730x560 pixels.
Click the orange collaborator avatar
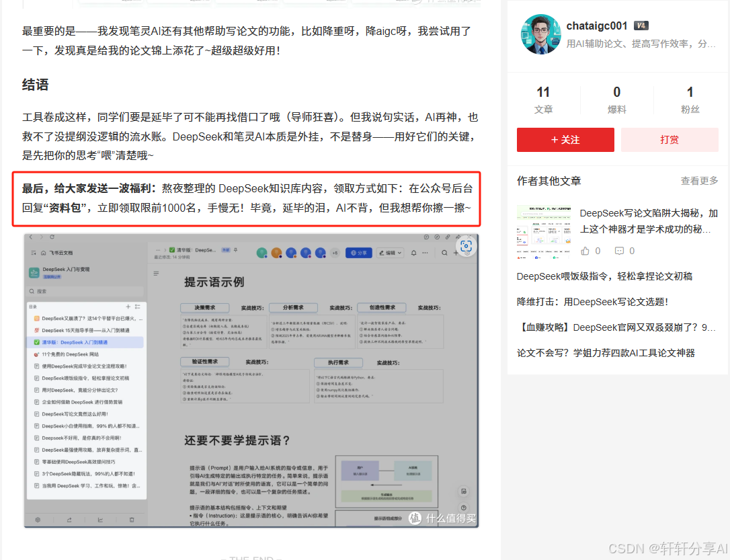click(x=276, y=253)
